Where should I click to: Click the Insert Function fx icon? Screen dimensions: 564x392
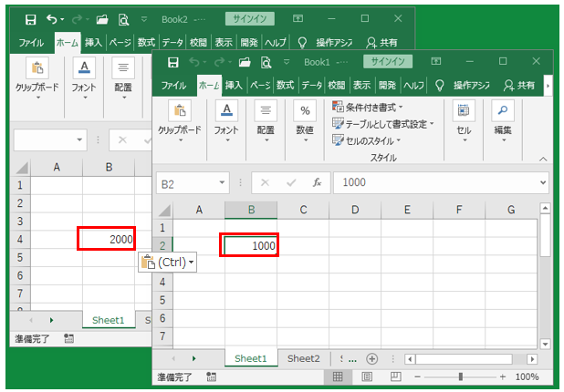pos(317,182)
